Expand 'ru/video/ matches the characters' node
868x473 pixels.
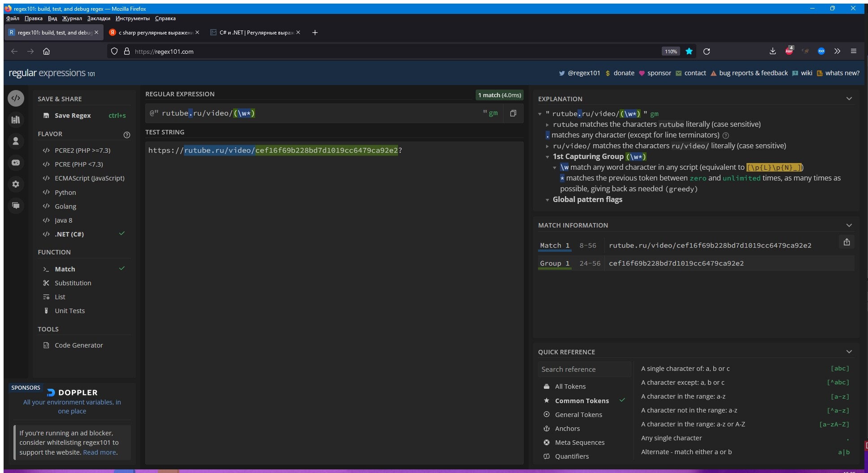(x=547, y=146)
